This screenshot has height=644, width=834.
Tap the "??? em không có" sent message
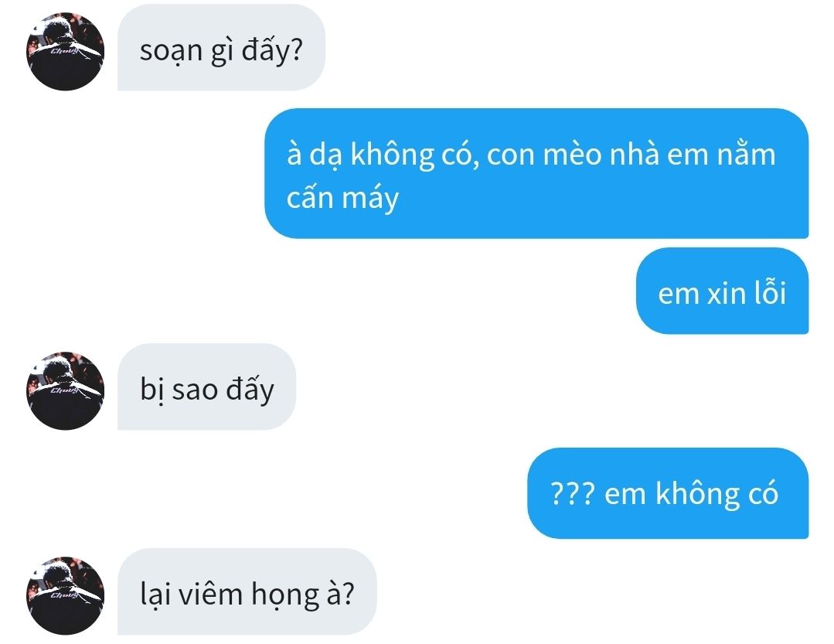click(668, 493)
